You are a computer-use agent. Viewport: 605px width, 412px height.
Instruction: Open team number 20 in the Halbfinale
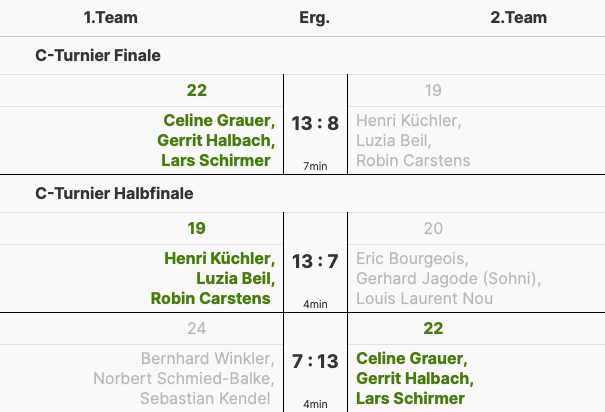pos(433,228)
